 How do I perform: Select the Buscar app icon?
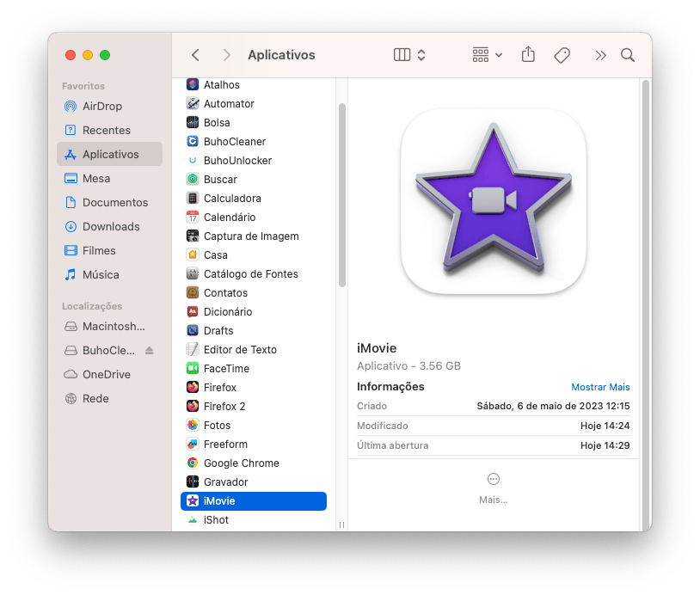click(193, 179)
